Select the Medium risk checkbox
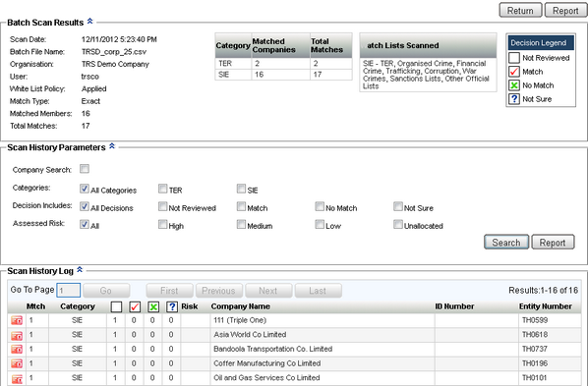Image resolution: width=588 pixels, height=386 pixels. tap(241, 224)
